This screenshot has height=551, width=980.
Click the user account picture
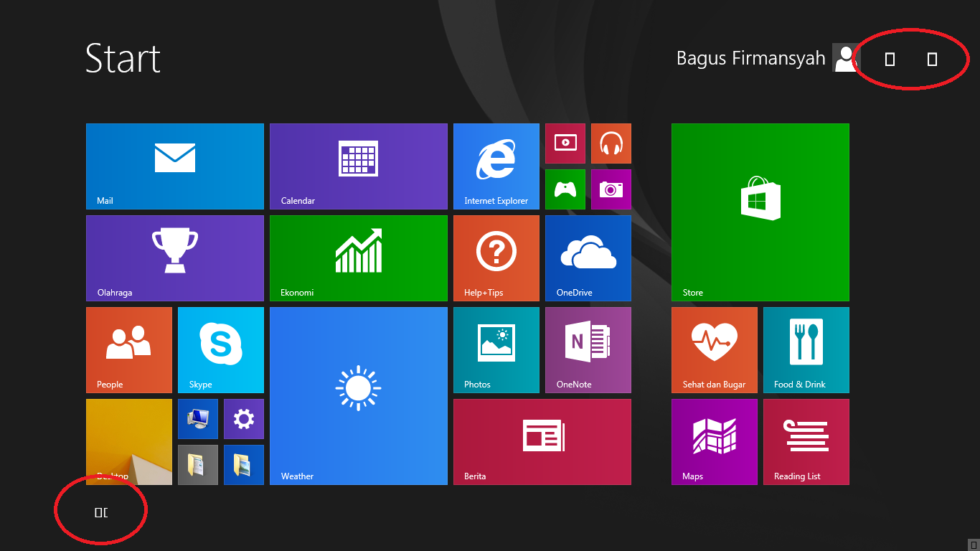click(844, 58)
